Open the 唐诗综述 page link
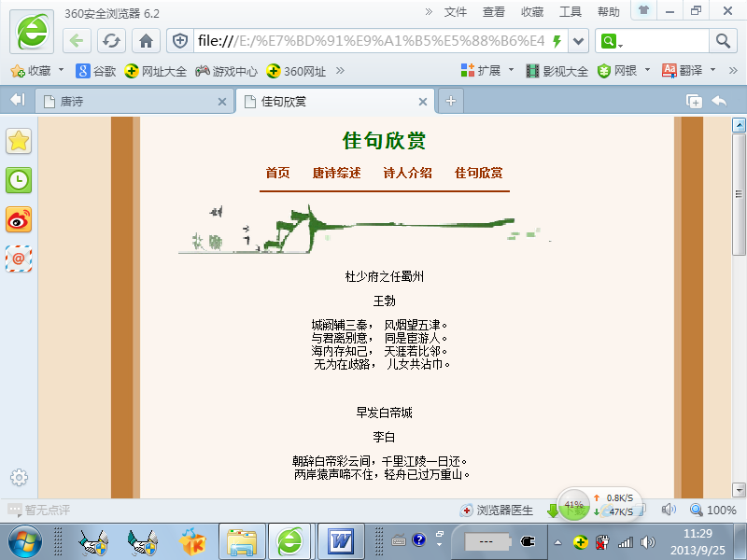 336,173
